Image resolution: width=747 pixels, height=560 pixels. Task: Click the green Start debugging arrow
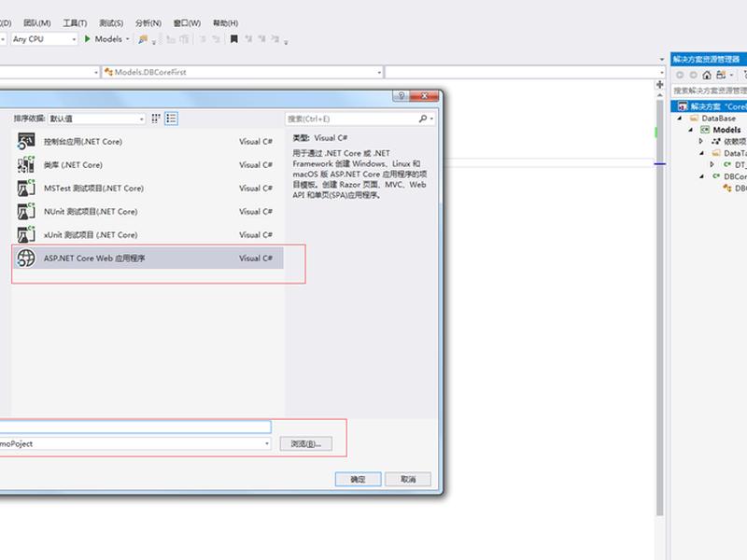(87, 38)
